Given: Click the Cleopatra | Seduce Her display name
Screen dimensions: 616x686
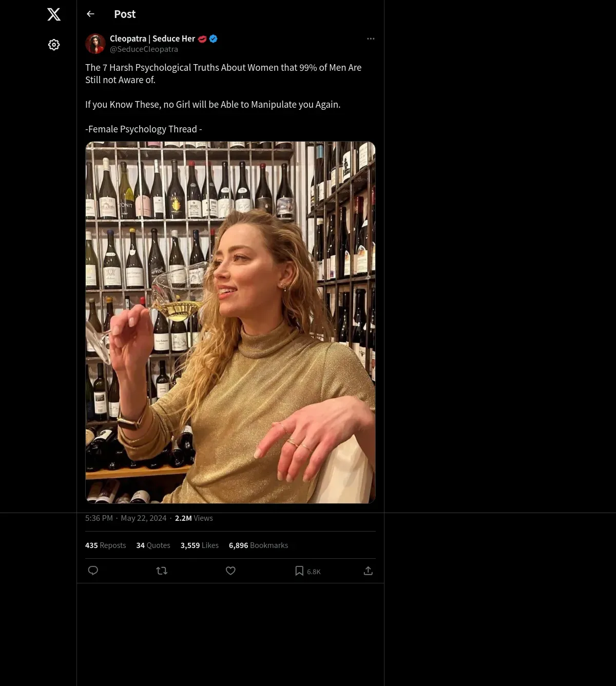Looking at the screenshot, I should click(152, 38).
